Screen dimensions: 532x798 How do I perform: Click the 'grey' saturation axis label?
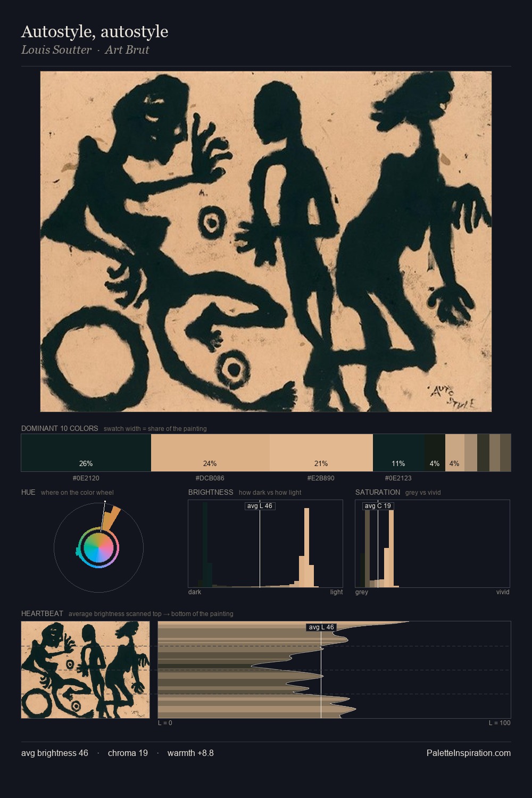click(362, 592)
